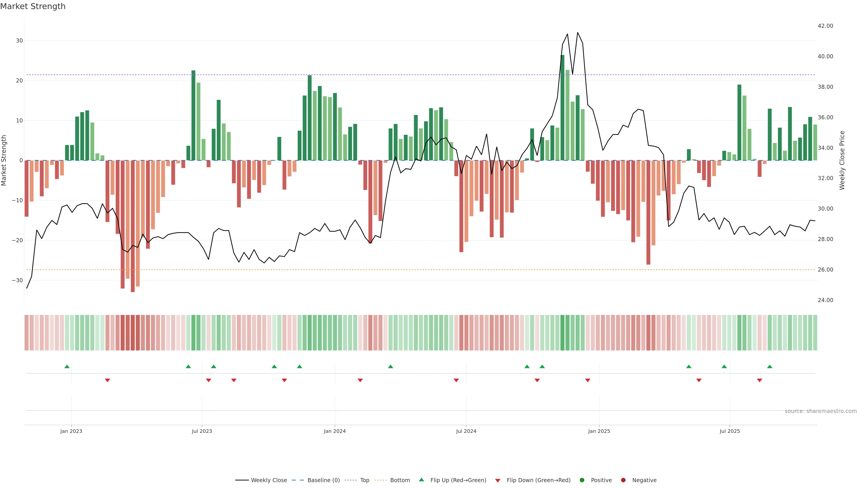The width and height of the screenshot is (868, 488).
Task: Click the green Positive circle in legend
Action: click(x=582, y=480)
